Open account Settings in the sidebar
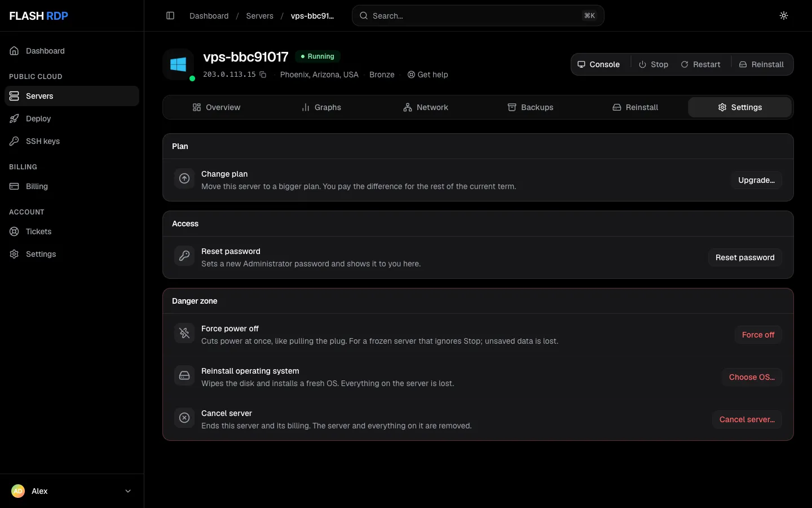 tap(72, 254)
